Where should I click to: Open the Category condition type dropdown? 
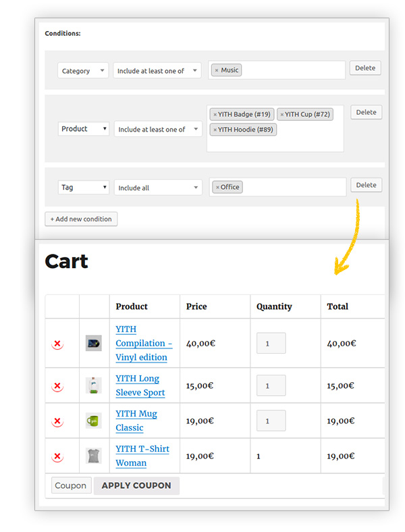[x=83, y=71]
